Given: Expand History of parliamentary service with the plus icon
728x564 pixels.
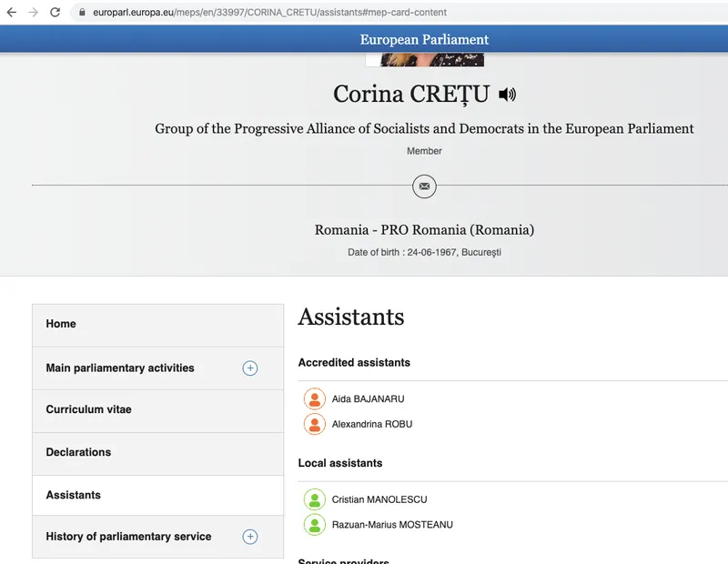Looking at the screenshot, I should [x=249, y=537].
